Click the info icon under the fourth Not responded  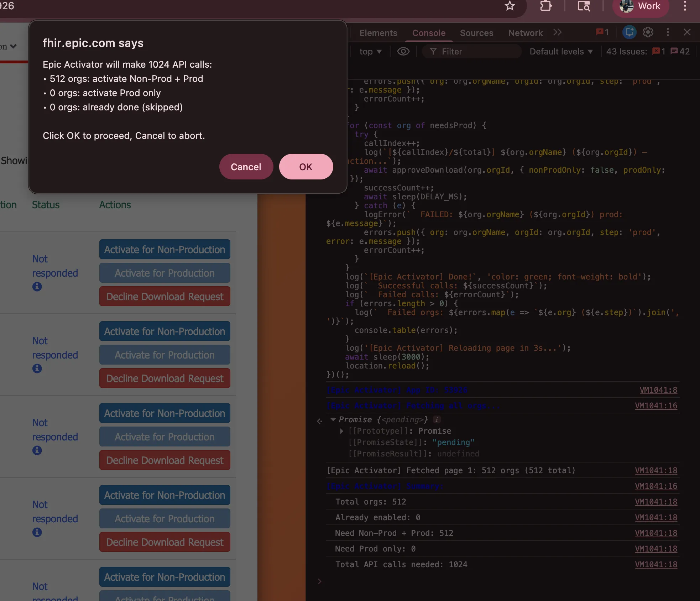pyautogui.click(x=37, y=532)
